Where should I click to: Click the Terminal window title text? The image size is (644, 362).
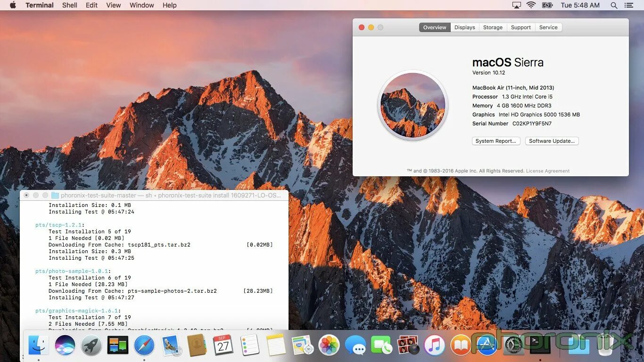tap(171, 195)
